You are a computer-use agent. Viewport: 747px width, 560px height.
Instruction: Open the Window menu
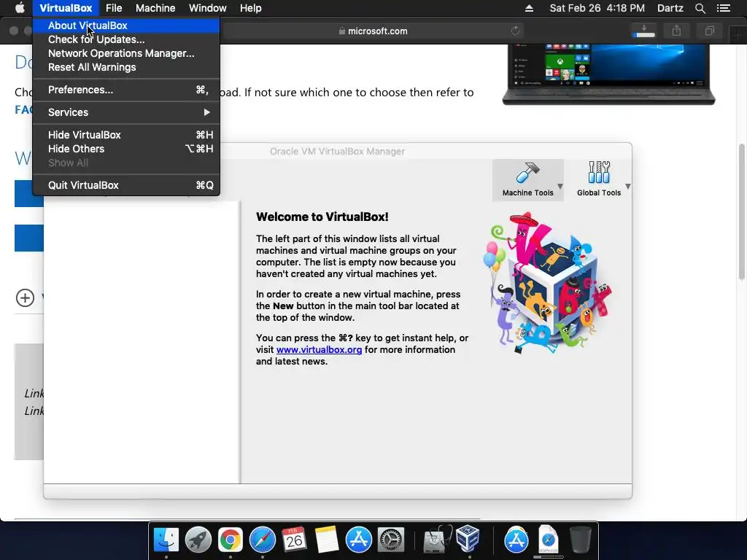click(208, 8)
